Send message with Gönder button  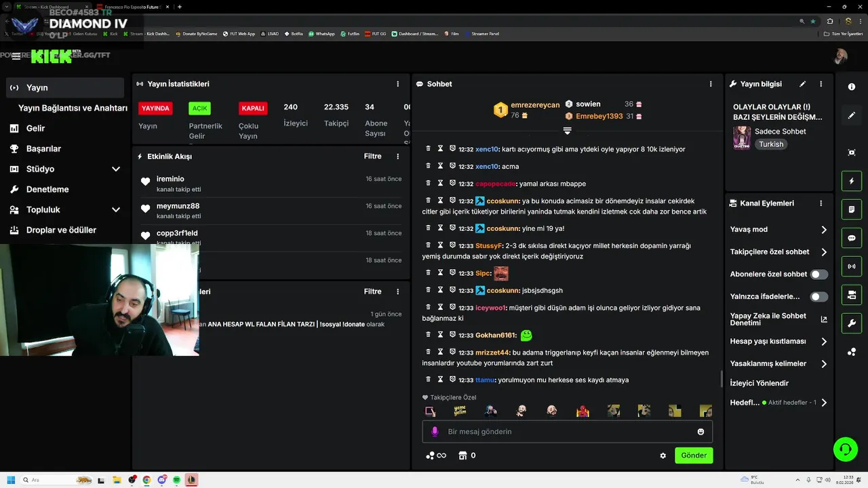(x=694, y=455)
